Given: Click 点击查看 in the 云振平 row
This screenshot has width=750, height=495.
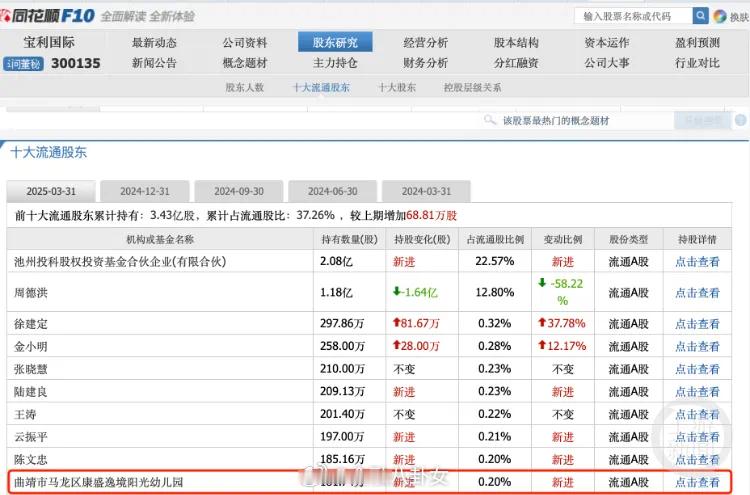Looking at the screenshot, I should pos(697,437).
